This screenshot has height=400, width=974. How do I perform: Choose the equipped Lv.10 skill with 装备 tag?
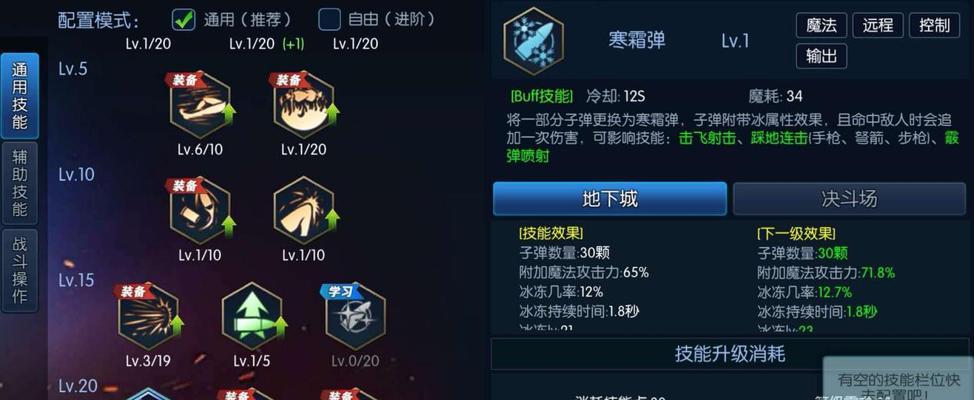[200, 211]
